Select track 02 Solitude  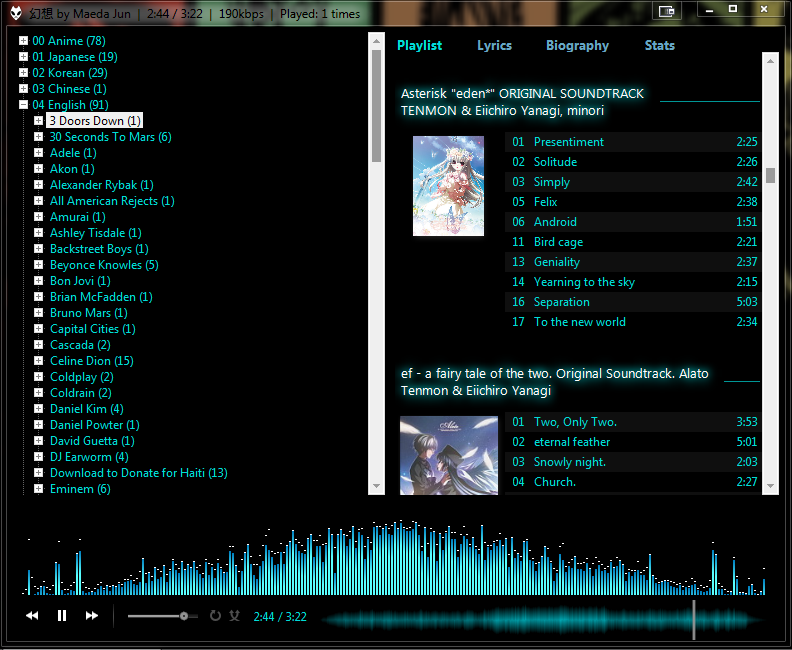(633, 162)
